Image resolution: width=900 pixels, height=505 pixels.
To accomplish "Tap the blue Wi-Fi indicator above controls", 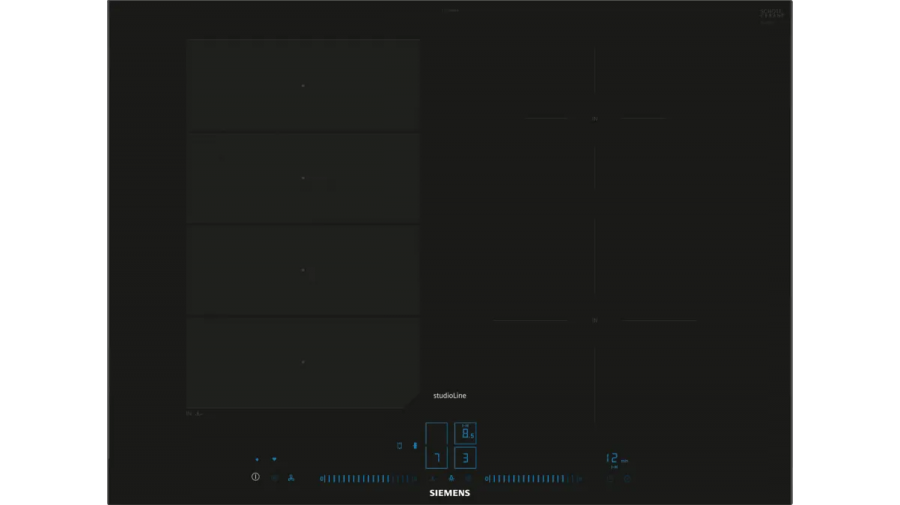I will tap(274, 459).
